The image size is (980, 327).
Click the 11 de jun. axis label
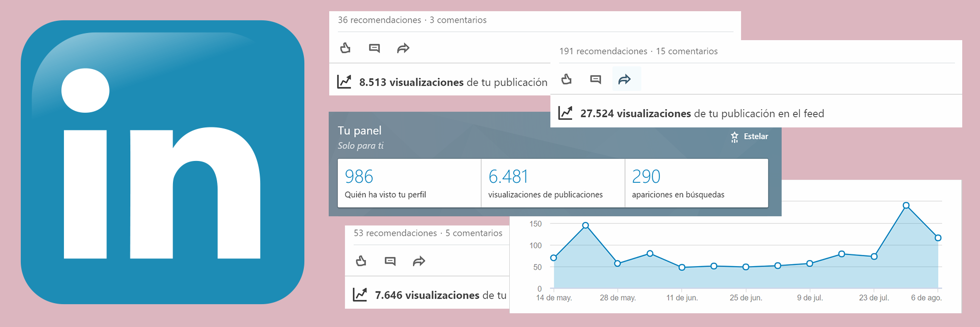682,298
